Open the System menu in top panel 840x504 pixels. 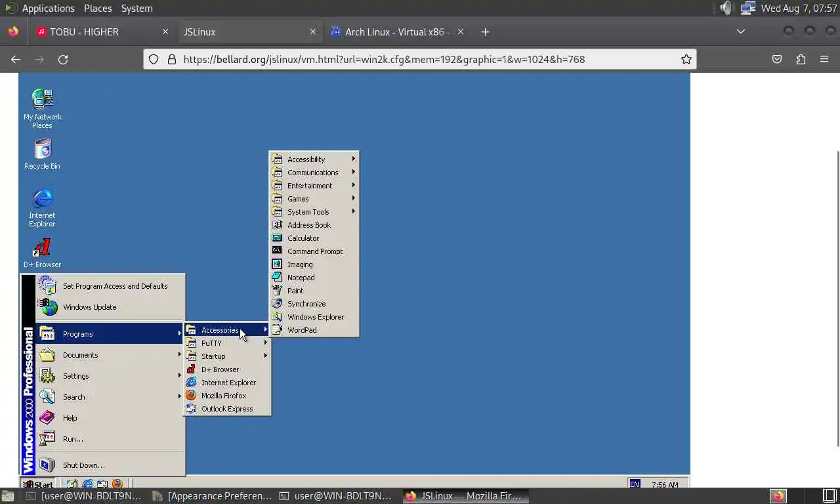click(x=136, y=8)
